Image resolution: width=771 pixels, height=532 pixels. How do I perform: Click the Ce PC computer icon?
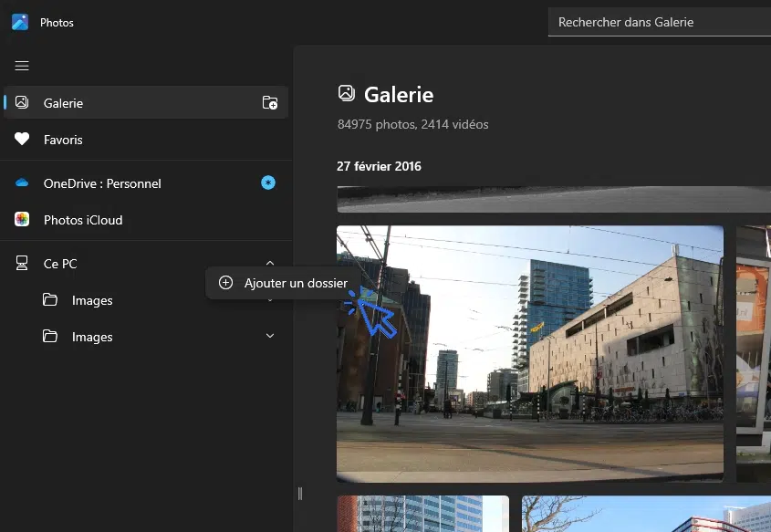[22, 264]
